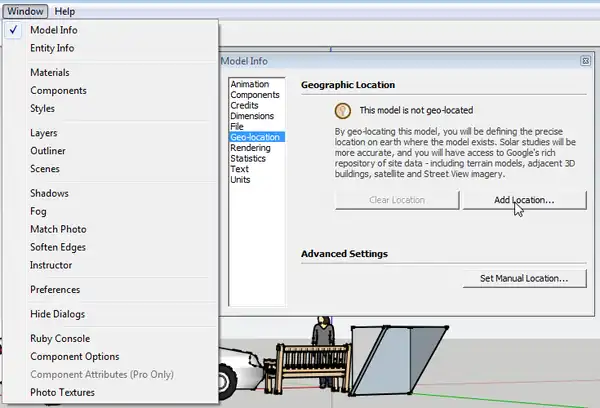Choose Units in Model Info list
The width and height of the screenshot is (600, 408).
pos(241,180)
